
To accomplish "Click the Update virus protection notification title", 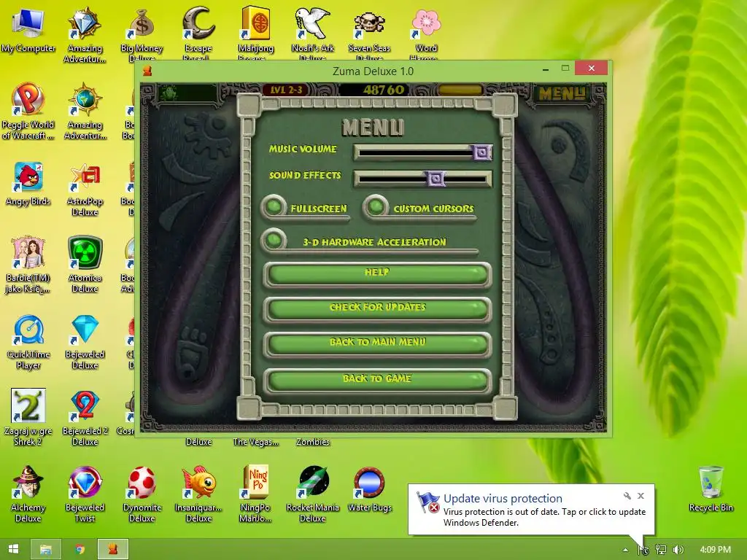I will (503, 498).
